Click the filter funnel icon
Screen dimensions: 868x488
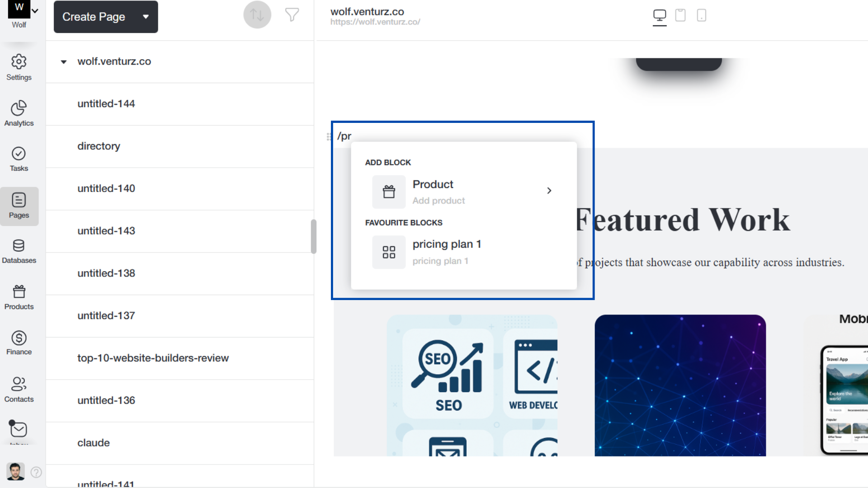pyautogui.click(x=292, y=15)
